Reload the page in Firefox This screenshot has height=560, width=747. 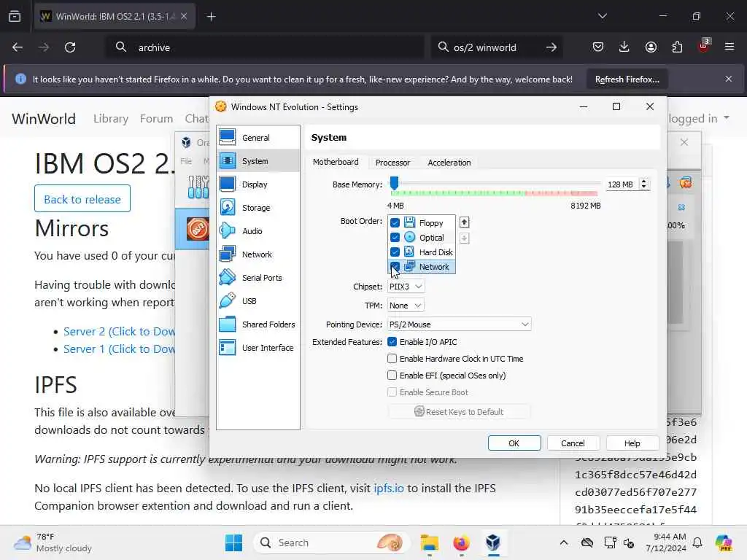[70, 47]
